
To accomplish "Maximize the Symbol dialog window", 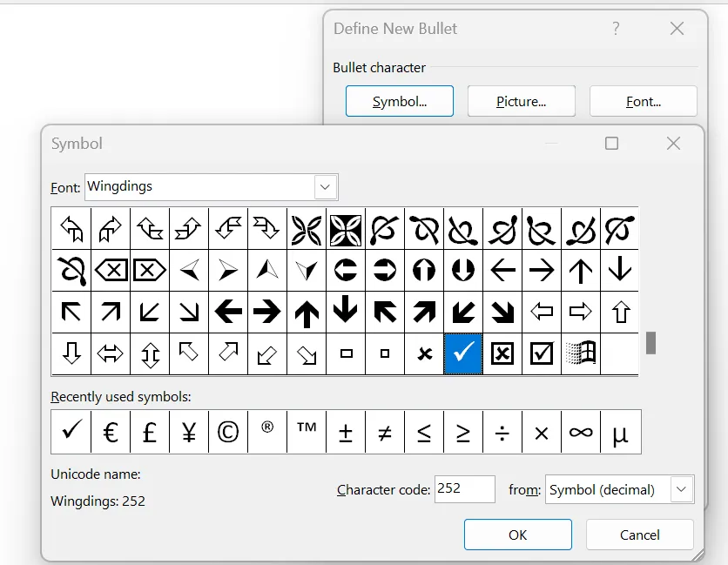I will click(611, 144).
